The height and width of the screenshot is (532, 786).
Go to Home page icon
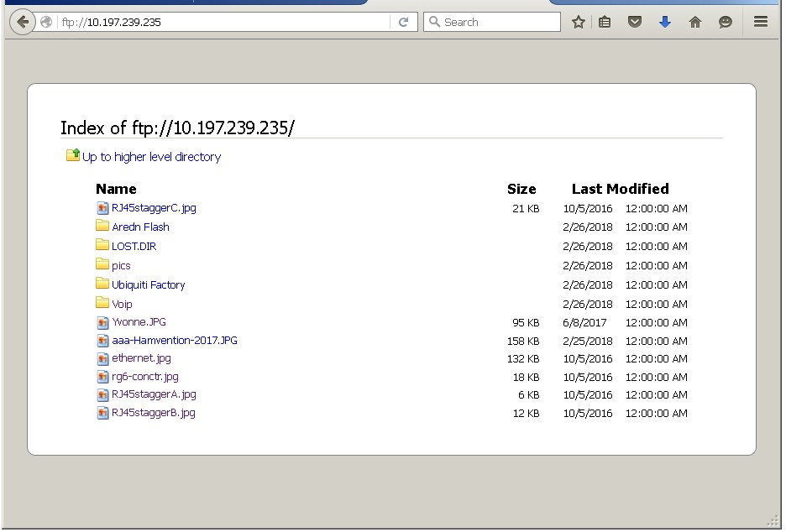[x=695, y=23]
